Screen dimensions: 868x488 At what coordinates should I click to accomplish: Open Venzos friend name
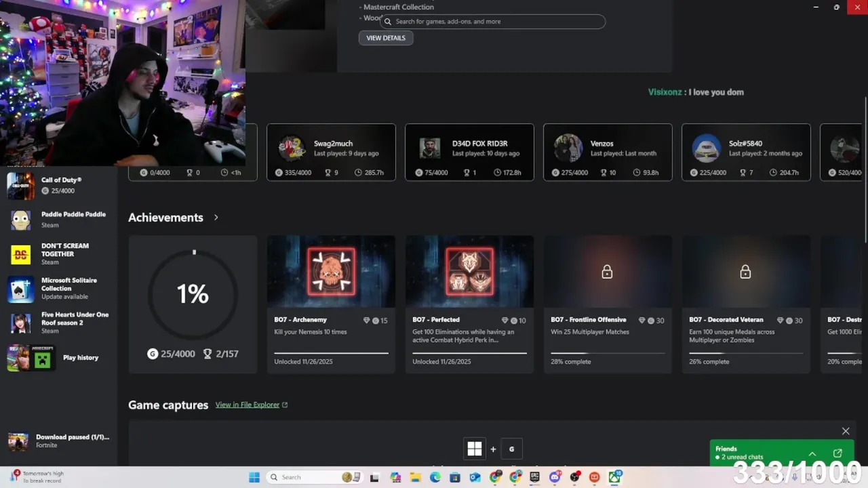(x=601, y=144)
